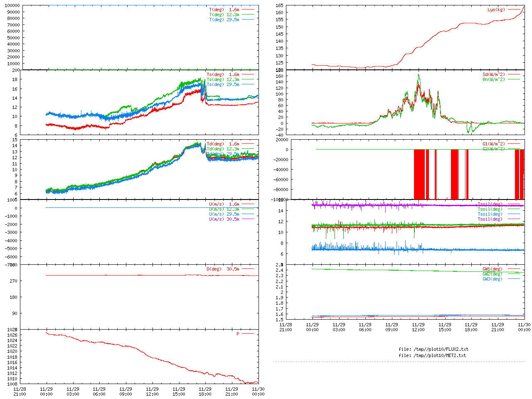Click the green Rn(W/m^2) legend line
The height and width of the screenshot is (399, 532).
pos(514,79)
